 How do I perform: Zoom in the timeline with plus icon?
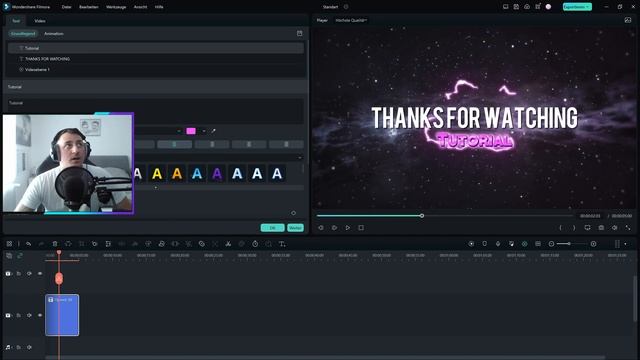pos(593,244)
